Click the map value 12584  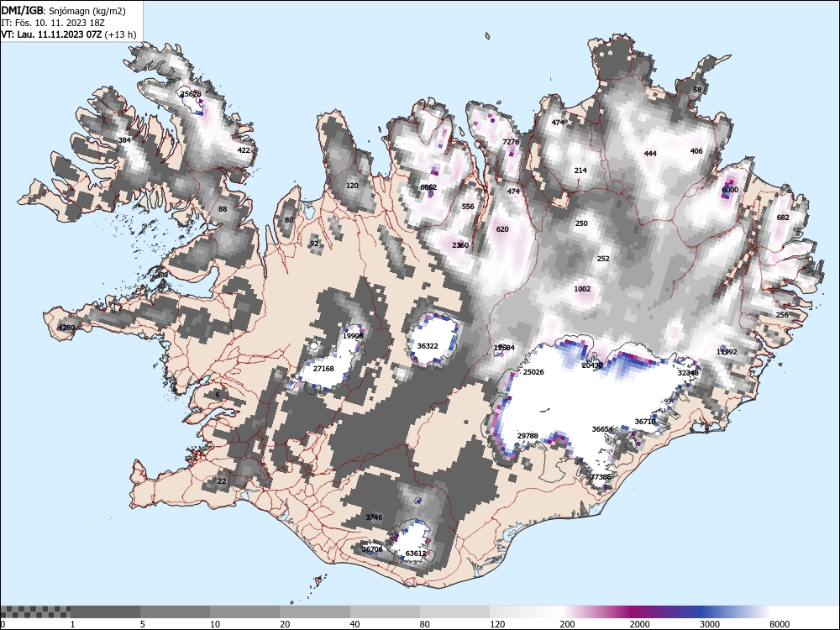click(504, 348)
